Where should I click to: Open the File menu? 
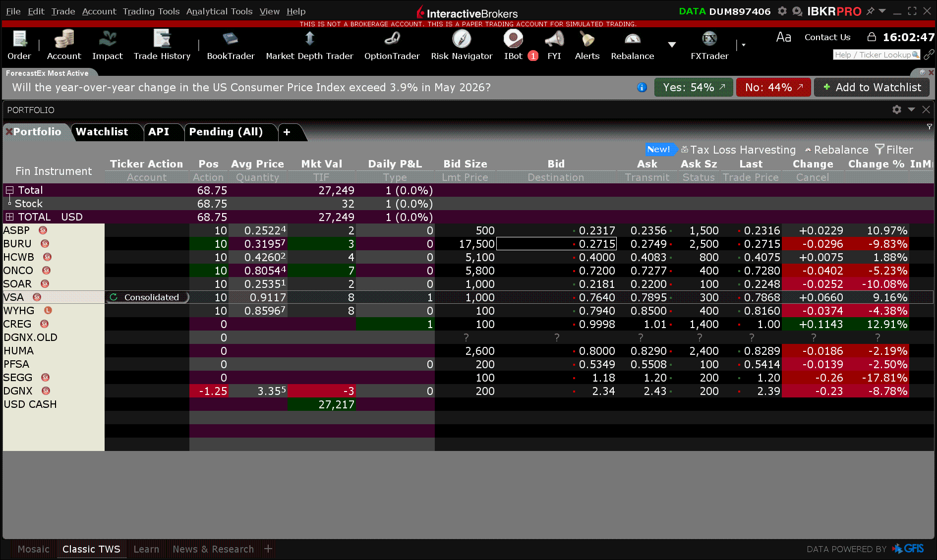[13, 11]
